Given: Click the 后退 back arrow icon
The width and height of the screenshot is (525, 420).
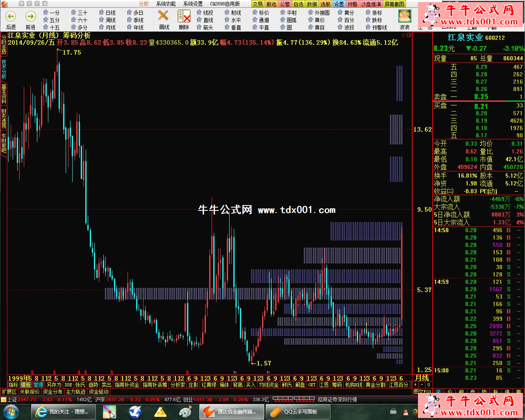Looking at the screenshot, I should coord(11,16).
